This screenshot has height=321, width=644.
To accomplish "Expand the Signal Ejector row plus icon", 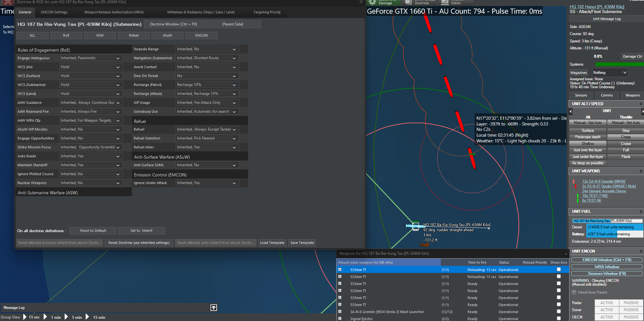I will click(x=340, y=319).
